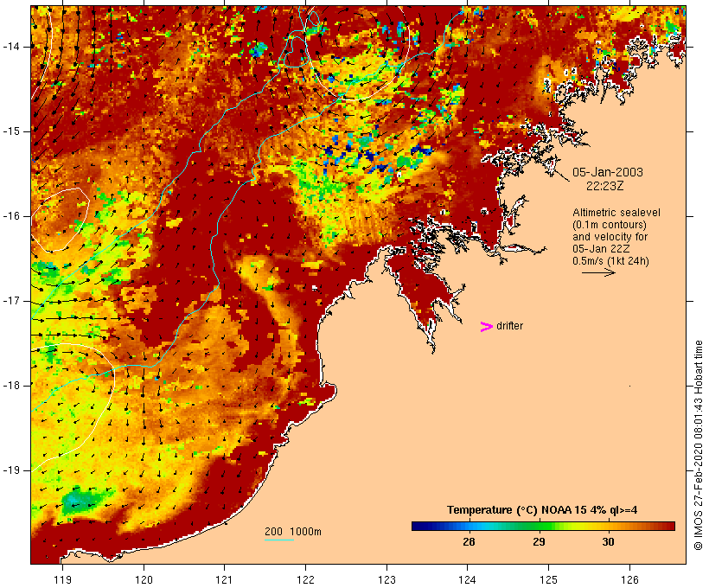
Task: Click the velocity scale reference arrow
Action: 598,272
